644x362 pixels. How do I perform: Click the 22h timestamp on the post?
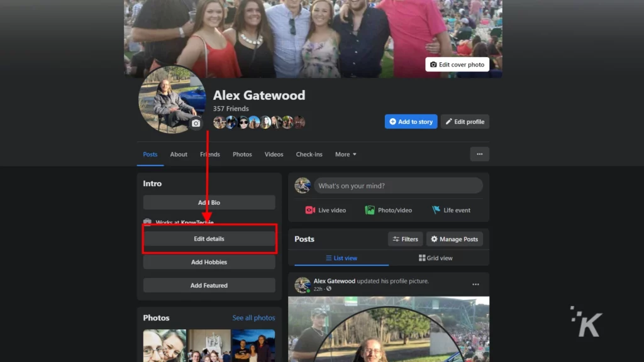pyautogui.click(x=318, y=289)
